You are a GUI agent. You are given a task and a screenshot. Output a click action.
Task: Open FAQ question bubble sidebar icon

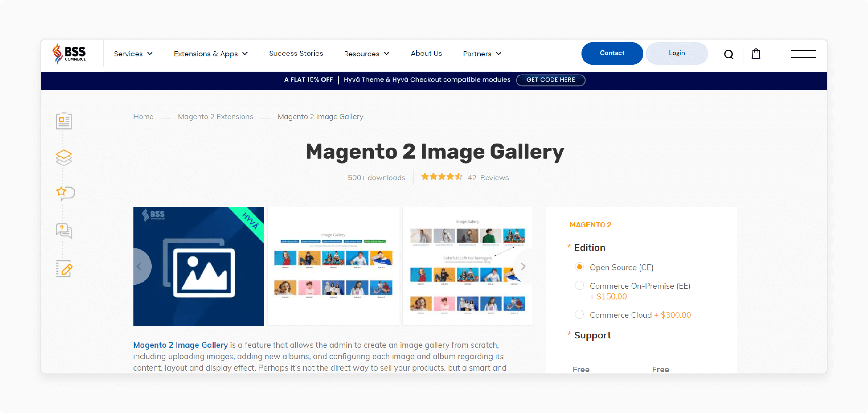pyautogui.click(x=64, y=231)
